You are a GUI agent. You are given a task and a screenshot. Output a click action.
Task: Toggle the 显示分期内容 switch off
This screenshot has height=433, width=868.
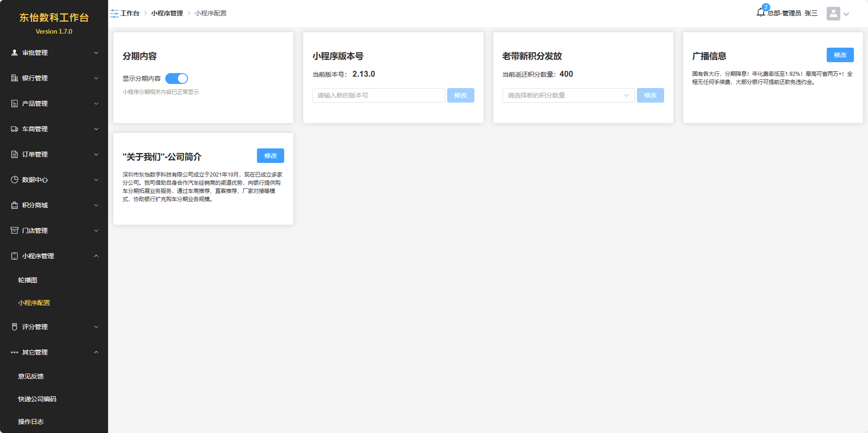pos(177,79)
